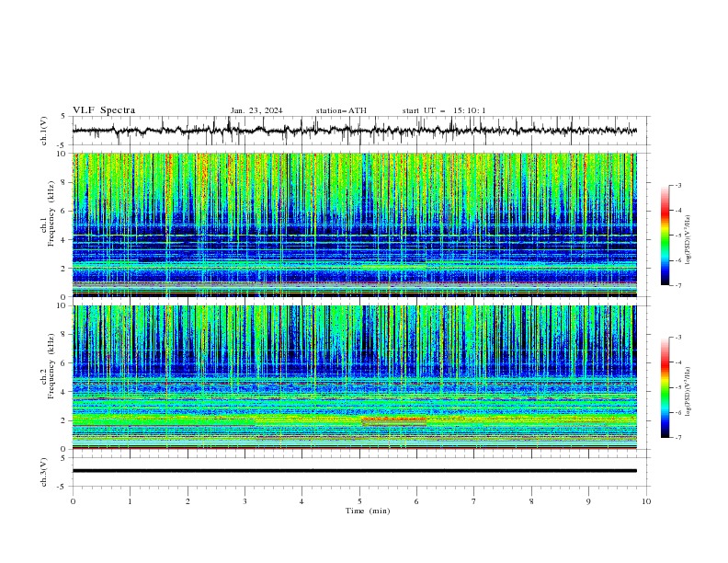Click inside the ch.1 spectrogram panel
The height and width of the screenshot is (563, 728).
tap(354, 224)
